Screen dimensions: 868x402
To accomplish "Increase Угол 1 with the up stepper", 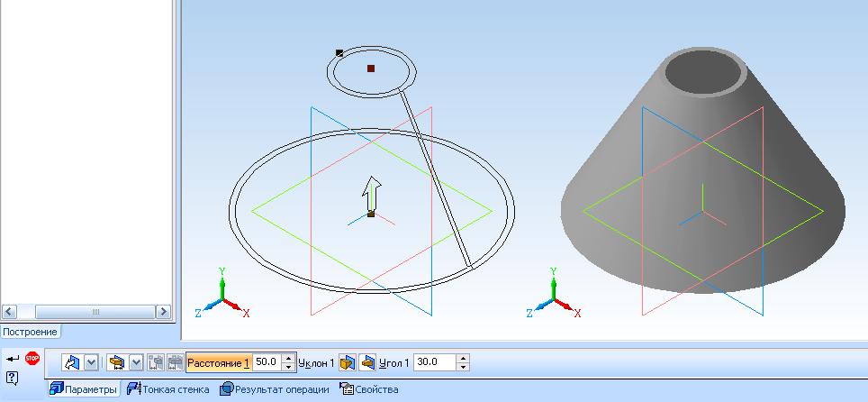I will pyautogui.click(x=464, y=359).
